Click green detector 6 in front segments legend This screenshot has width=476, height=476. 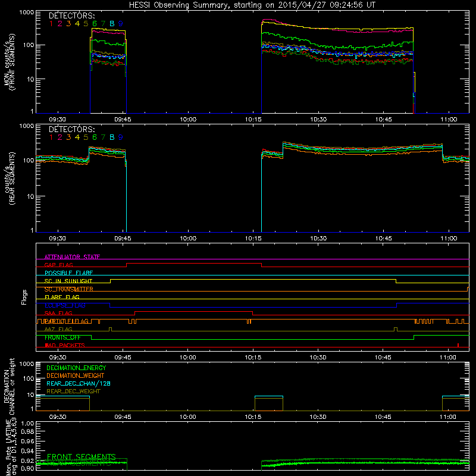(95, 23)
